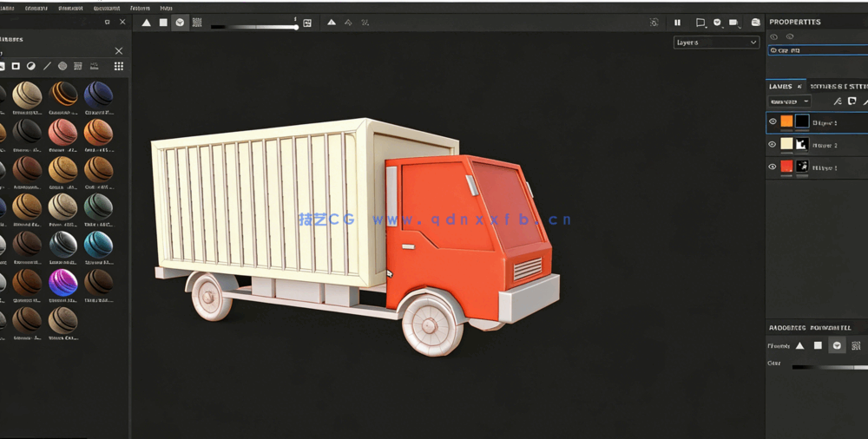Click the checkered pattern icon in bottom-right panel
The image size is (868, 439).
click(x=856, y=345)
